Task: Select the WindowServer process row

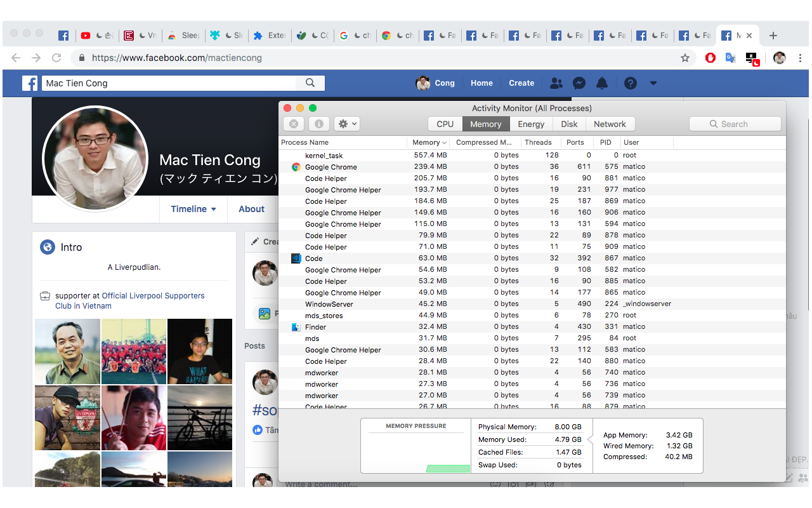Action: [x=532, y=304]
